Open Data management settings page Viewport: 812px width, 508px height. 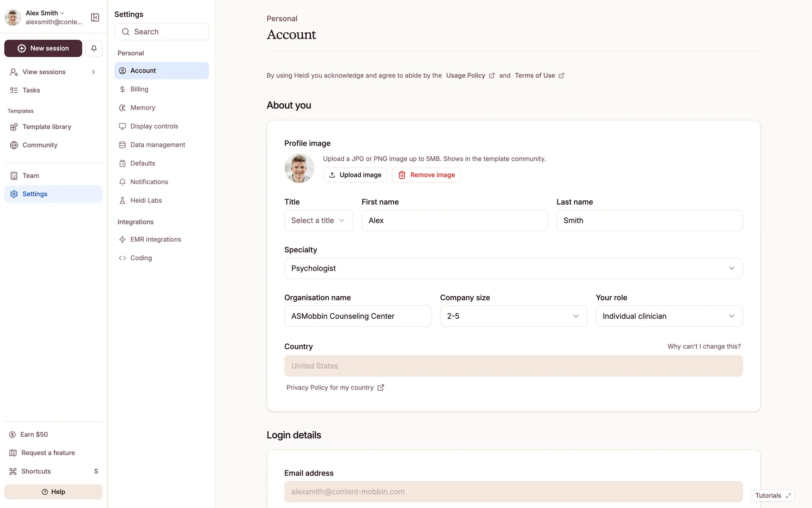tap(157, 145)
